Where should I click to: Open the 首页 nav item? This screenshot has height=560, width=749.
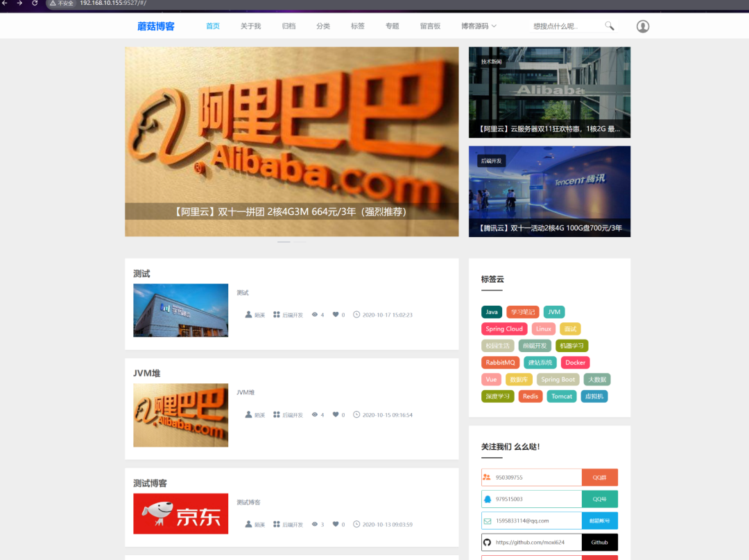213,26
